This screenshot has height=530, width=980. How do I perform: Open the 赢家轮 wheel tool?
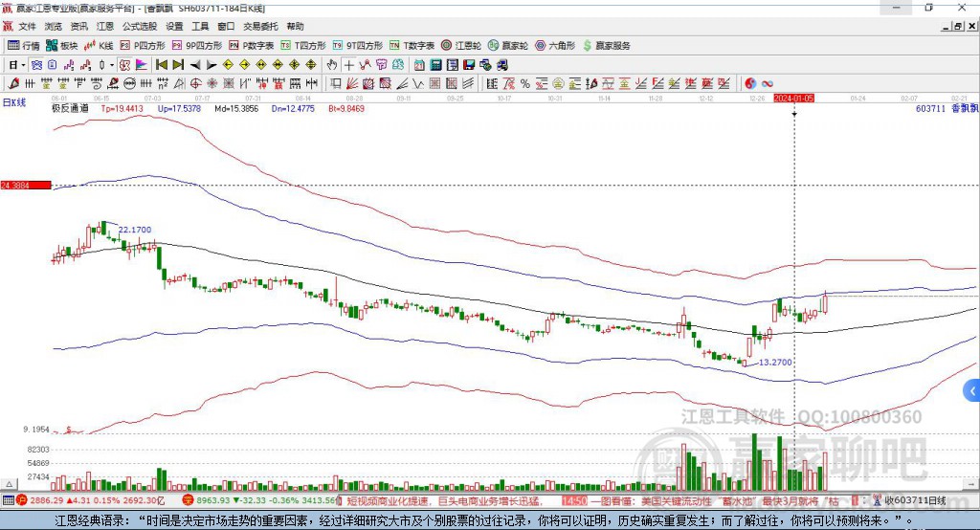tap(508, 46)
